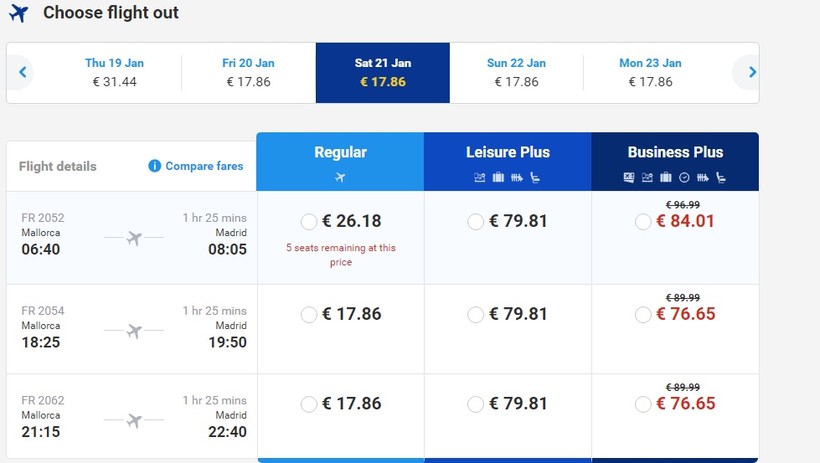Click the plane icon under Regular fare
Image resolution: width=820 pixels, height=463 pixels.
click(340, 178)
